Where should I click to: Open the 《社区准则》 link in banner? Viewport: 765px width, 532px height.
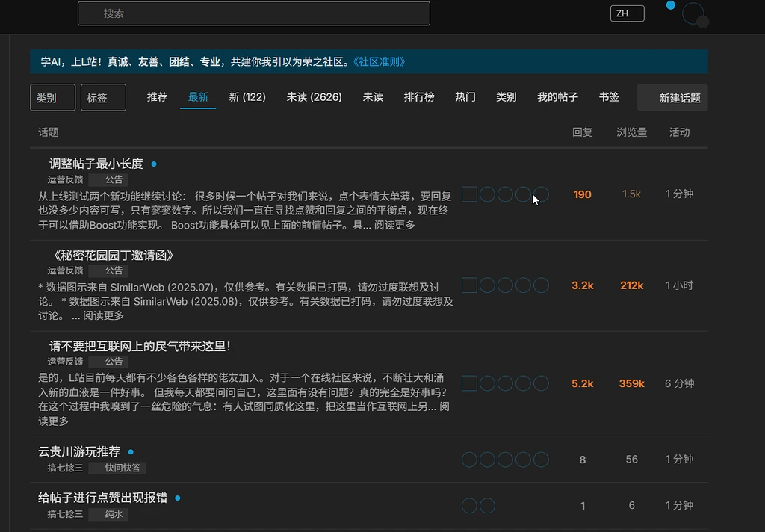[380, 61]
